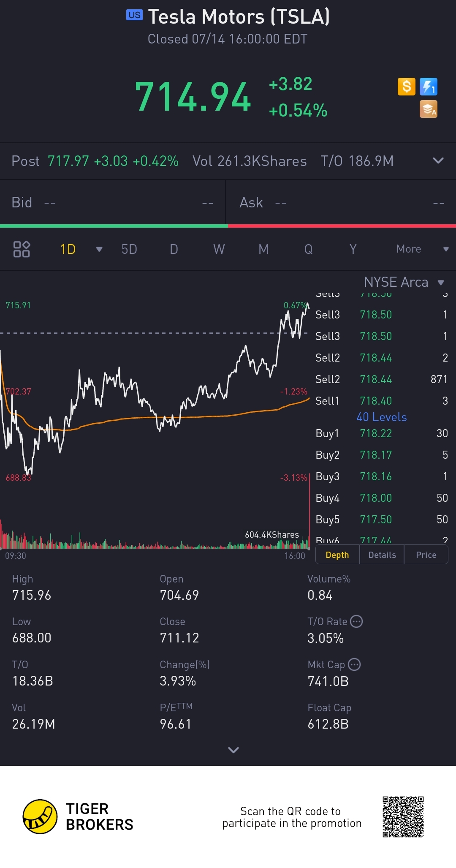Image resolution: width=456 pixels, height=868 pixels.
Task: Tap the Sell1 718.40 order row
Action: click(382, 401)
